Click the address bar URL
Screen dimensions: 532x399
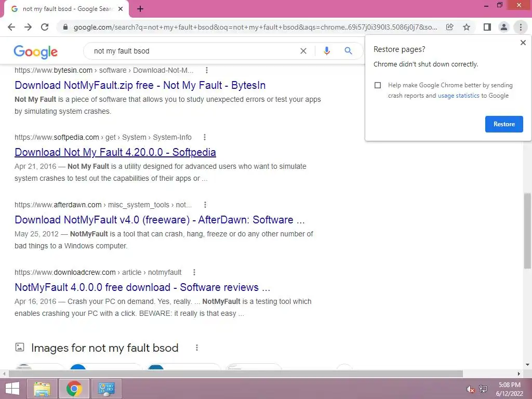pos(255,27)
